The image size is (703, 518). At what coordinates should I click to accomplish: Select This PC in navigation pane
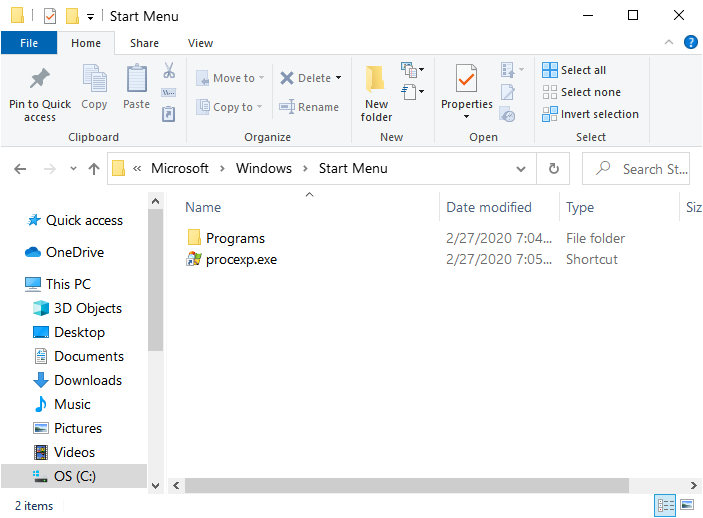pyautogui.click(x=58, y=284)
